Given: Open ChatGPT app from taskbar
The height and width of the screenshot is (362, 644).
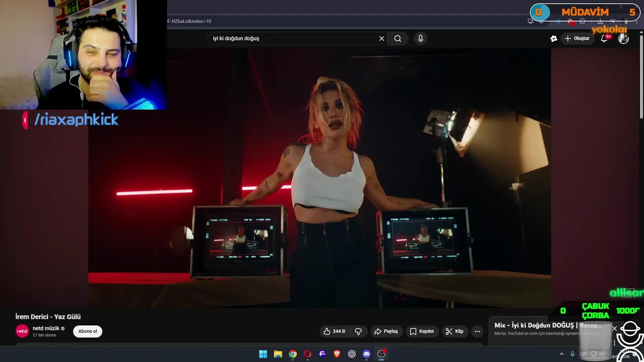Looking at the screenshot, I should click(x=352, y=354).
